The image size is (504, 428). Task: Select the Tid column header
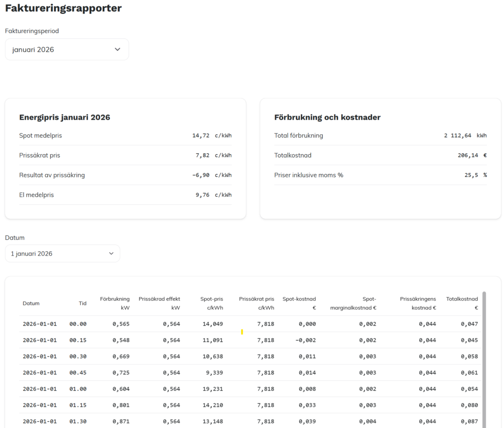coord(82,303)
